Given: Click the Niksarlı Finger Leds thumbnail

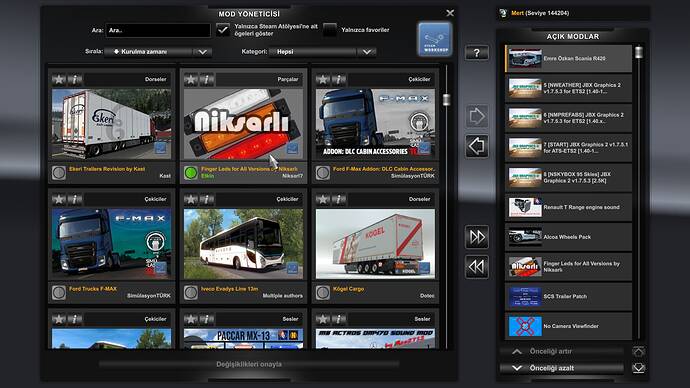Looking at the screenshot, I should [x=243, y=124].
